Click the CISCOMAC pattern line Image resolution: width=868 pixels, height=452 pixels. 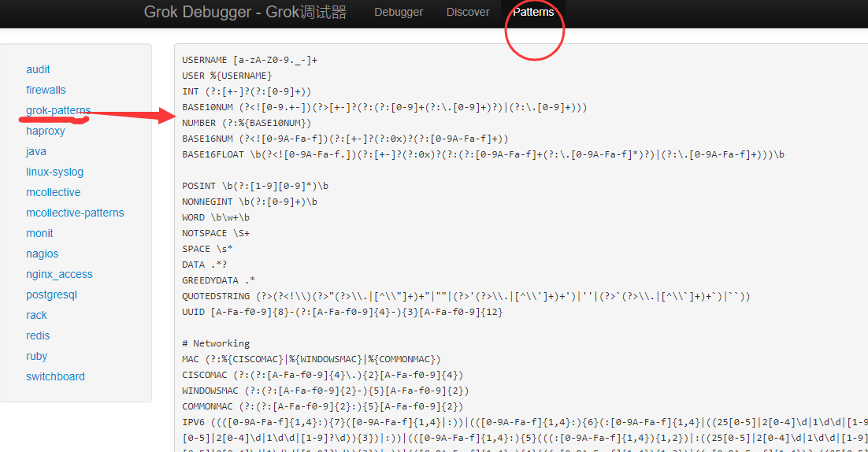[323, 375]
